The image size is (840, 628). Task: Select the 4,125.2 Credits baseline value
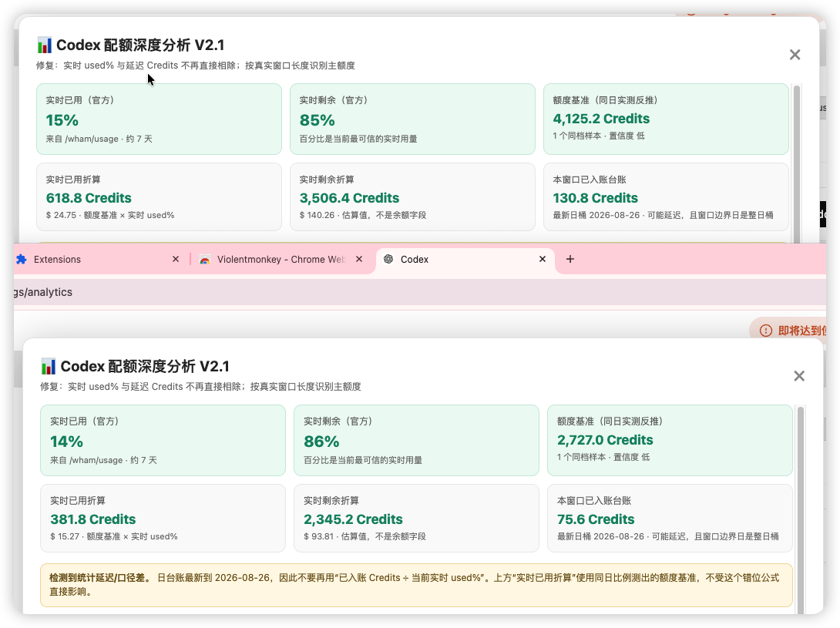pyautogui.click(x=601, y=119)
